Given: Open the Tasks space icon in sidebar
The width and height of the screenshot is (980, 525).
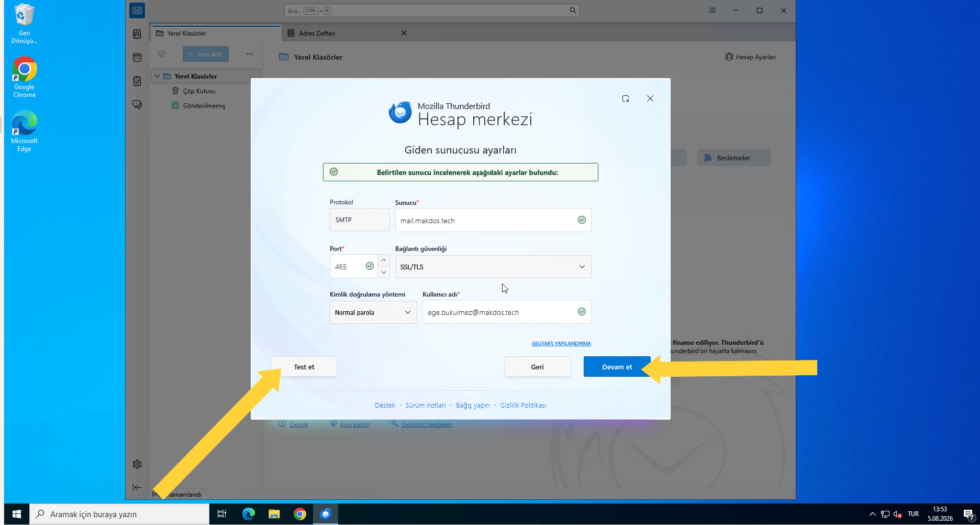Looking at the screenshot, I should point(137,81).
